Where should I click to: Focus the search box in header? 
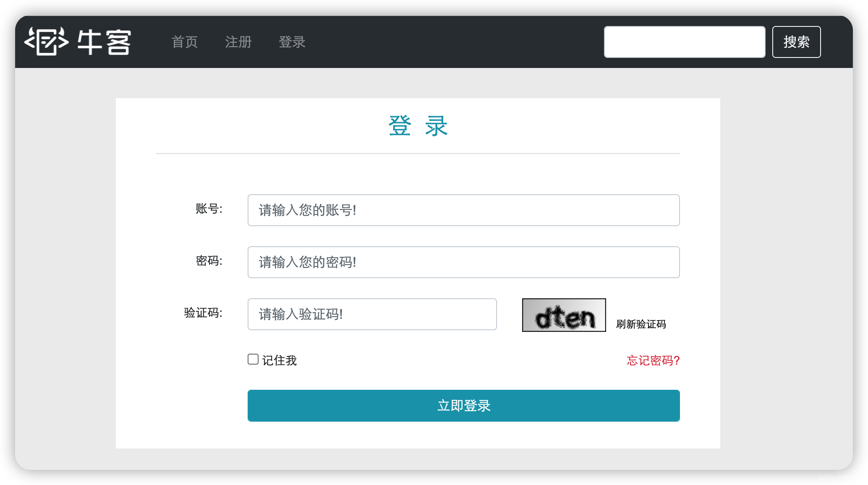coord(685,42)
